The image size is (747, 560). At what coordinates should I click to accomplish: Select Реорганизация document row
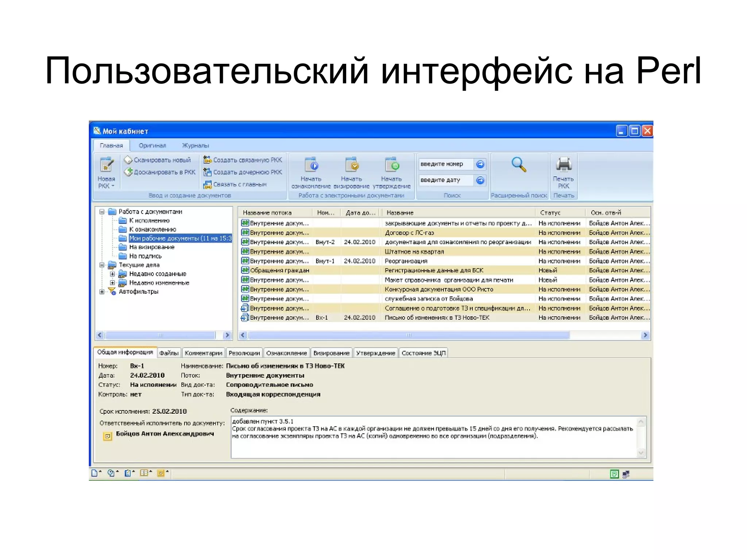[406, 261]
